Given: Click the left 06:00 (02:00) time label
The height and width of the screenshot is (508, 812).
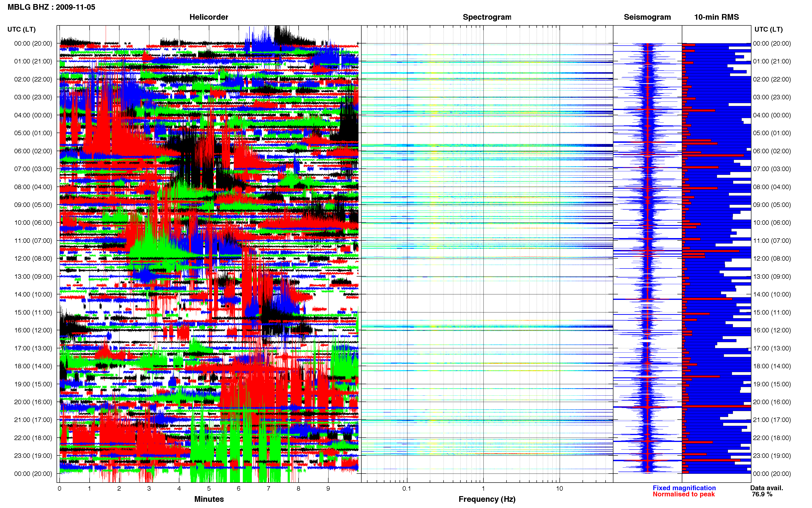Looking at the screenshot, I should (x=33, y=151).
